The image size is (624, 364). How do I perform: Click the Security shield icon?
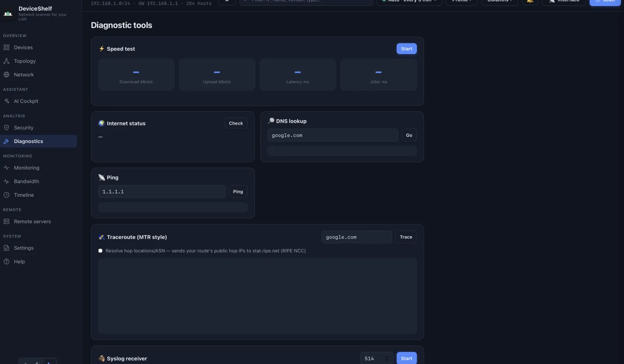point(6,128)
